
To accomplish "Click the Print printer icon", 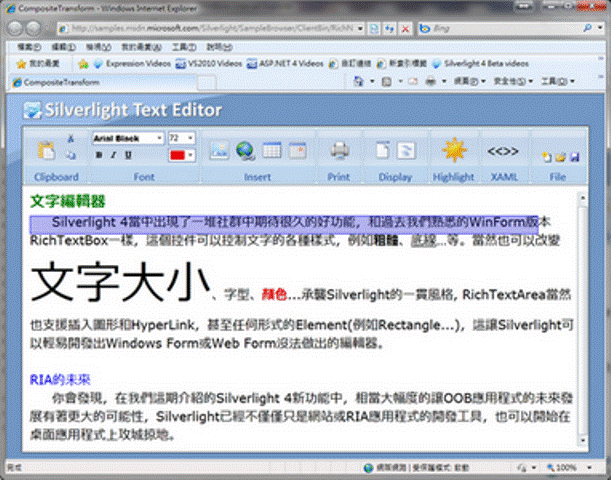I will (339, 150).
